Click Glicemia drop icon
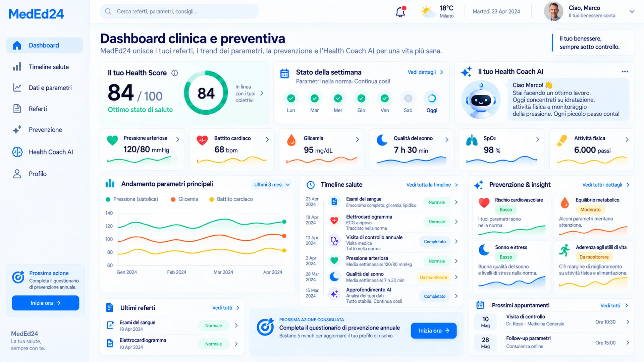The height and width of the screenshot is (362, 644). 291,140
